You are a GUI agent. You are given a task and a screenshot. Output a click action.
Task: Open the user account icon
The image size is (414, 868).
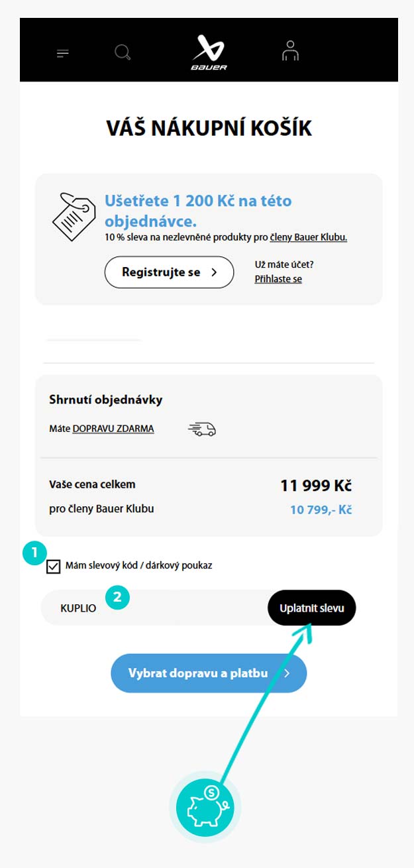[289, 51]
